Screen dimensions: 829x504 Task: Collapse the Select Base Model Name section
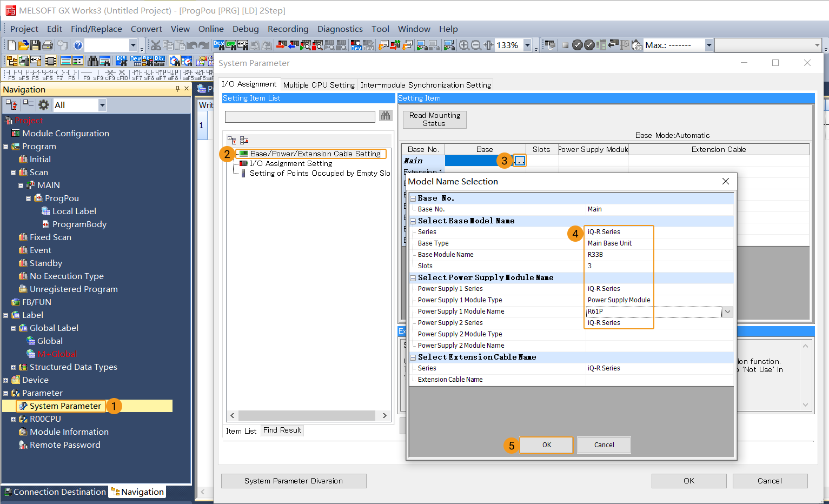(x=413, y=221)
